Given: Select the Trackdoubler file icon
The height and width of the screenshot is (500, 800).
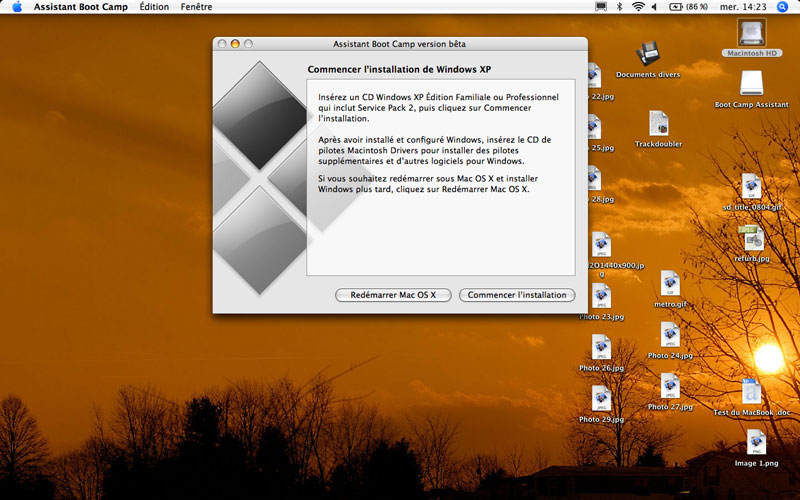Looking at the screenshot, I should coord(659,123).
